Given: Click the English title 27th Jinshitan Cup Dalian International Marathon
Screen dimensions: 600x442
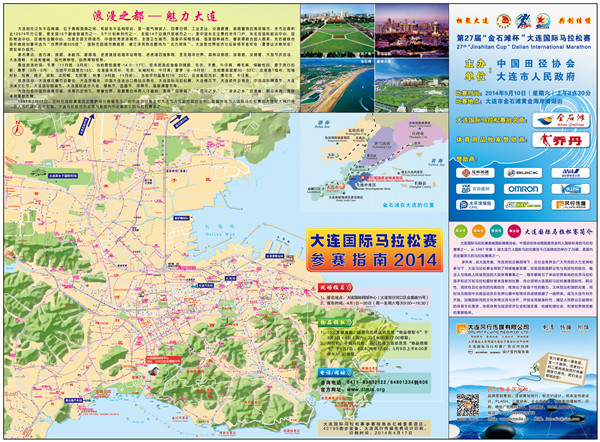Looking at the screenshot, I should (523, 47).
